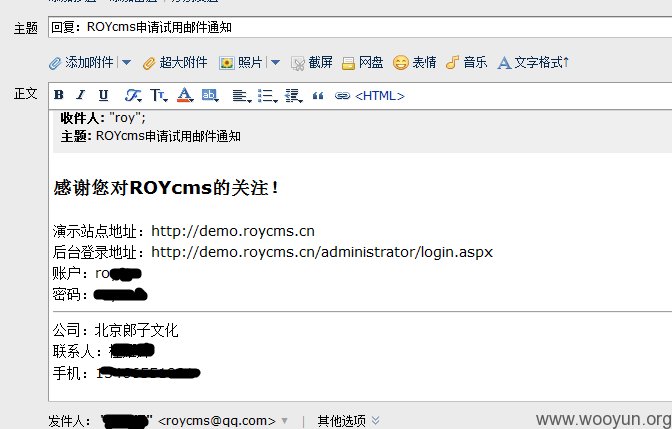The image size is (672, 429).
Task: Click the 账户 account line
Action: point(97,273)
